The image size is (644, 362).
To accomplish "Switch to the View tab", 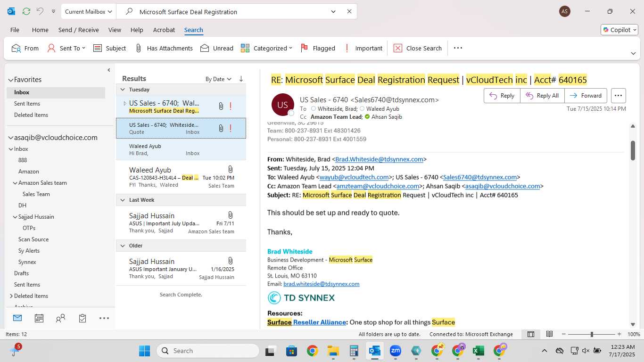I will tap(115, 30).
